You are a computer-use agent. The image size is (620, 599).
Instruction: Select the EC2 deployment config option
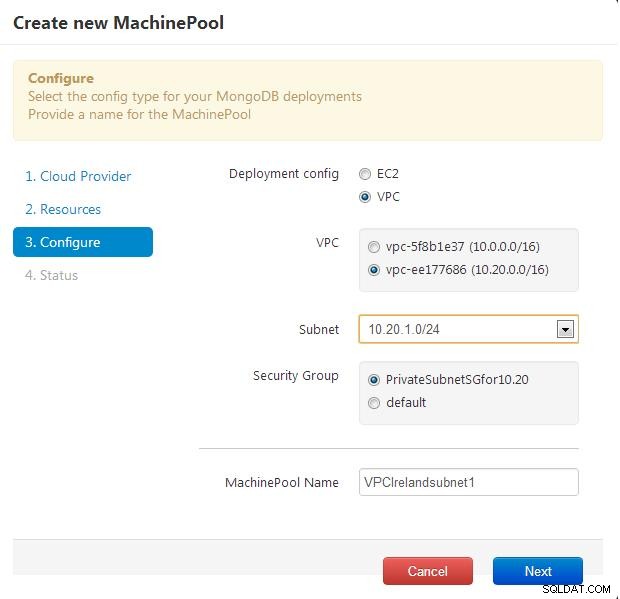[365, 174]
